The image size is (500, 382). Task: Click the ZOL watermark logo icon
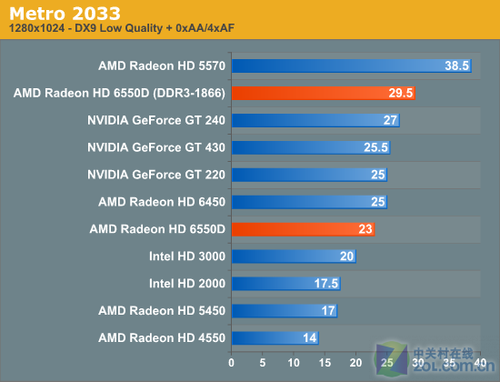392,359
